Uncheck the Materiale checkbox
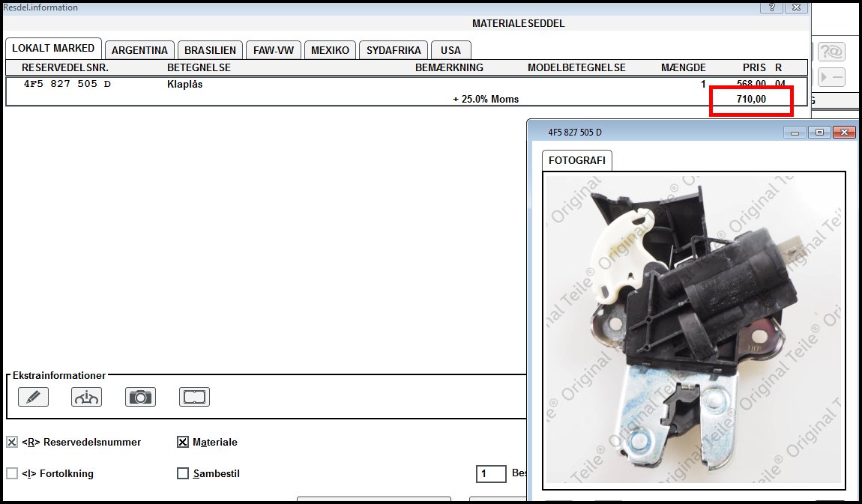The height and width of the screenshot is (504, 862). point(183,443)
